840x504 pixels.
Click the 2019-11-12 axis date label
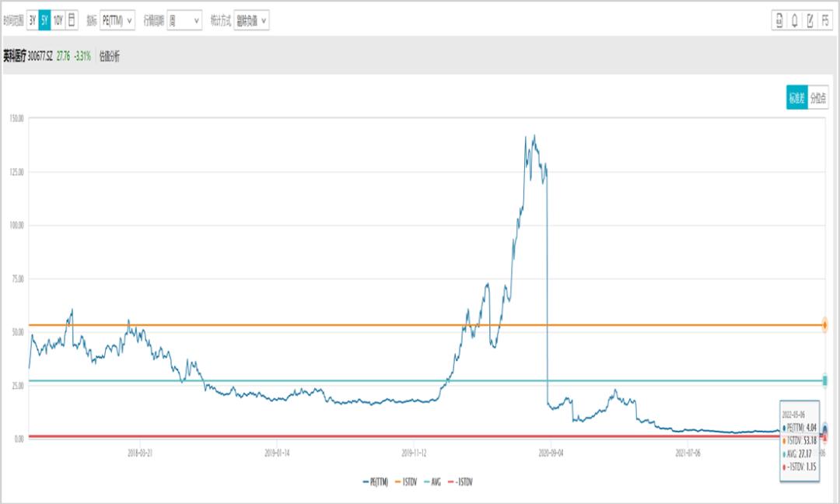(x=414, y=453)
